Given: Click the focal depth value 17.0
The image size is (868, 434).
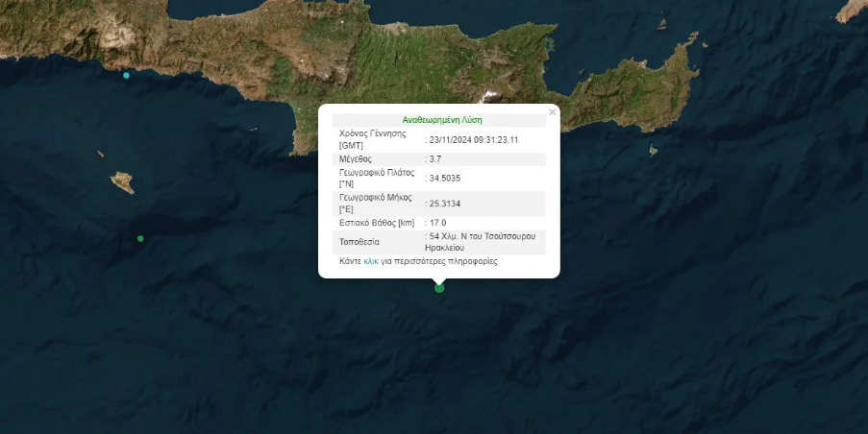Looking at the screenshot, I should (437, 223).
